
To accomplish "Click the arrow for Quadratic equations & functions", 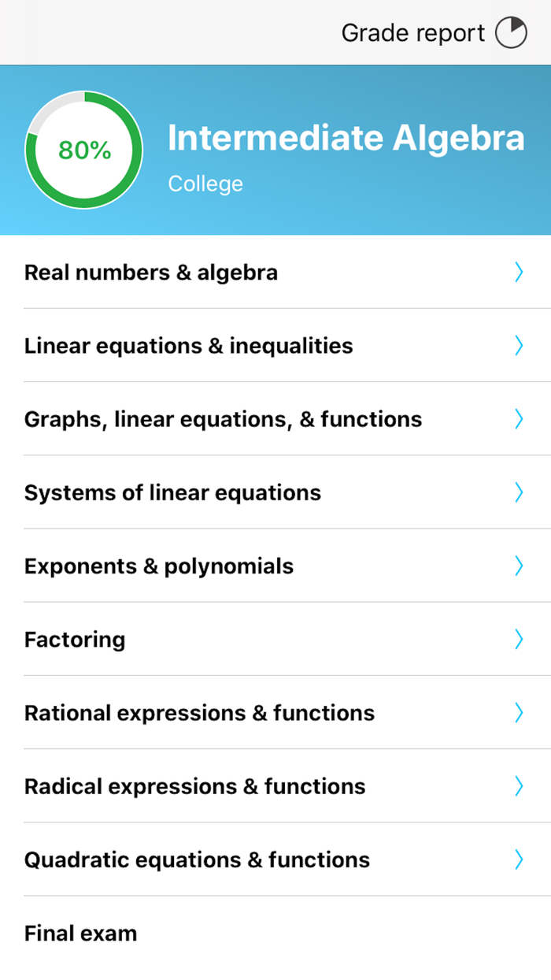I will pyautogui.click(x=519, y=859).
